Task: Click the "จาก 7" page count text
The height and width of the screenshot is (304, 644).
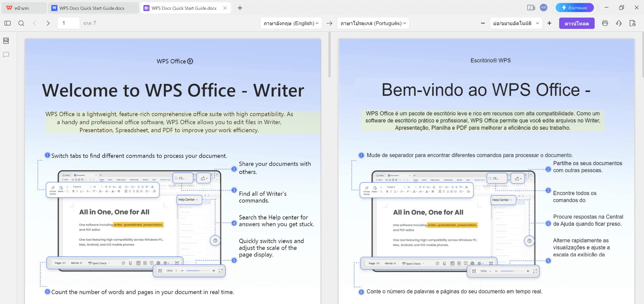Action: (90, 23)
